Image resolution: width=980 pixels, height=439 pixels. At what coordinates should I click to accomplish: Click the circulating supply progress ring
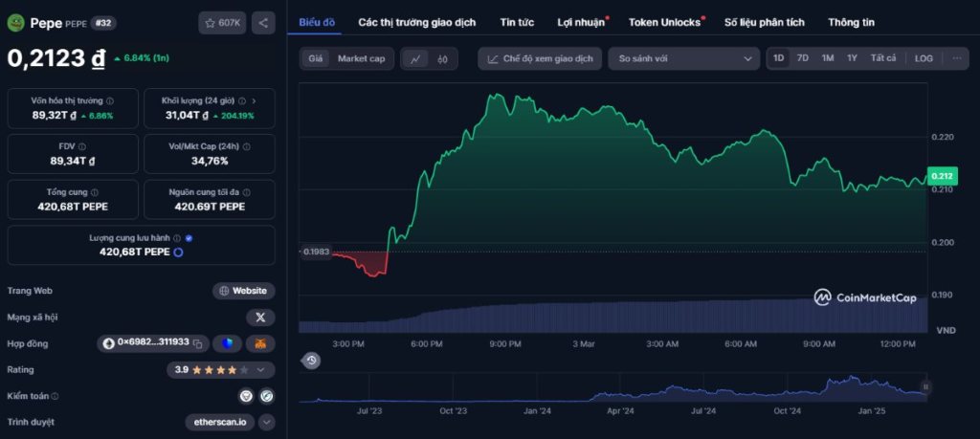click(x=178, y=252)
